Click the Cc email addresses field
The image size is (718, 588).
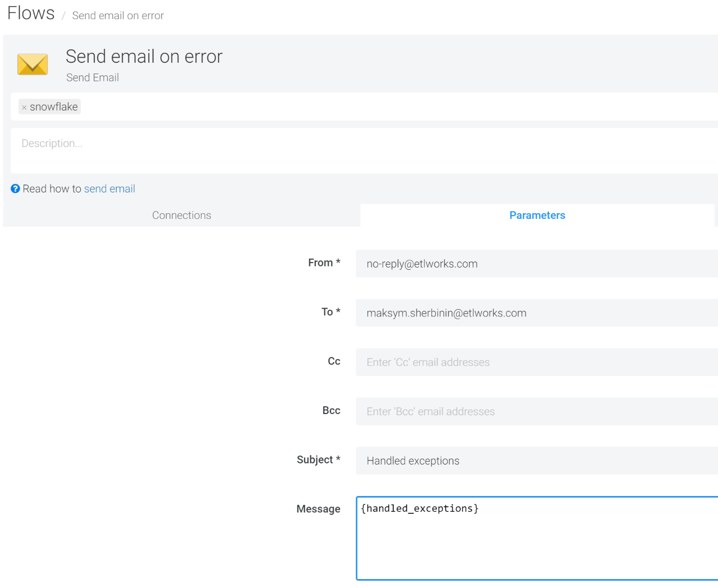point(537,362)
